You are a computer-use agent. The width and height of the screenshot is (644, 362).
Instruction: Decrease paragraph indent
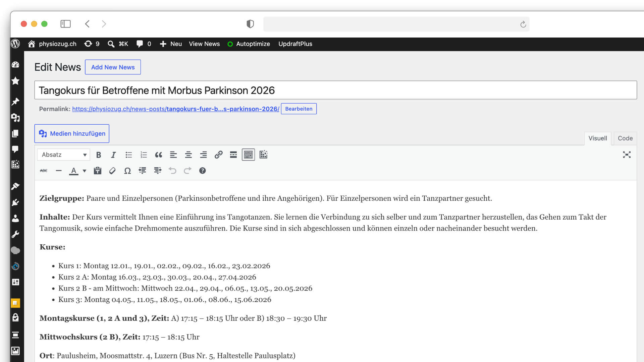(x=142, y=171)
